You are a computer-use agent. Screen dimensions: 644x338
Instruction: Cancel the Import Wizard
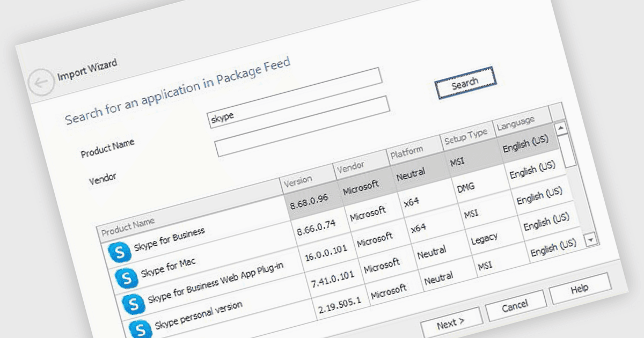click(515, 307)
